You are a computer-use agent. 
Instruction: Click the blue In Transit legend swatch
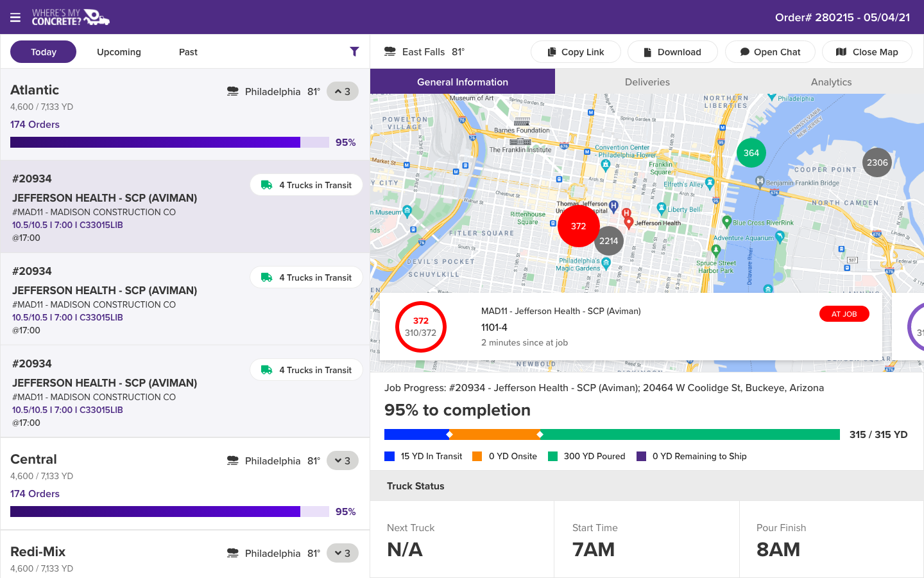click(389, 456)
